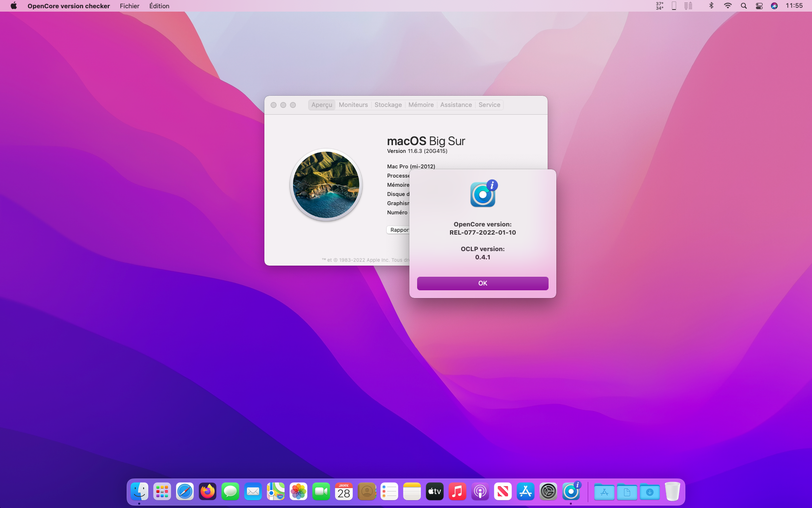The width and height of the screenshot is (812, 508).
Task: Click the OpenCore version checker Dock icon
Action: [571, 492]
